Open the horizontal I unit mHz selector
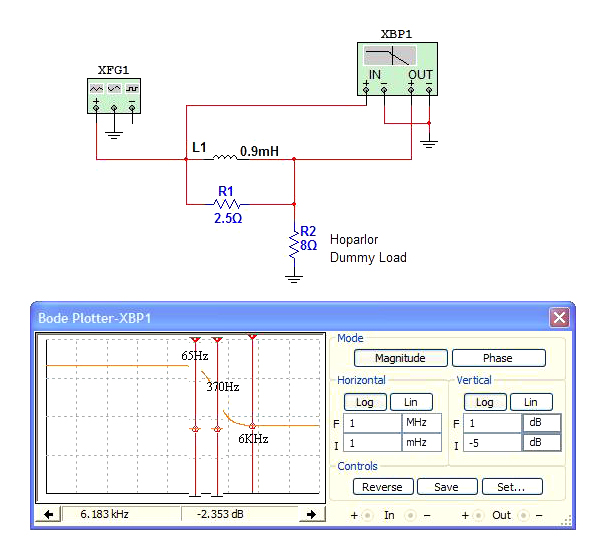This screenshot has width=605, height=542. click(x=420, y=443)
